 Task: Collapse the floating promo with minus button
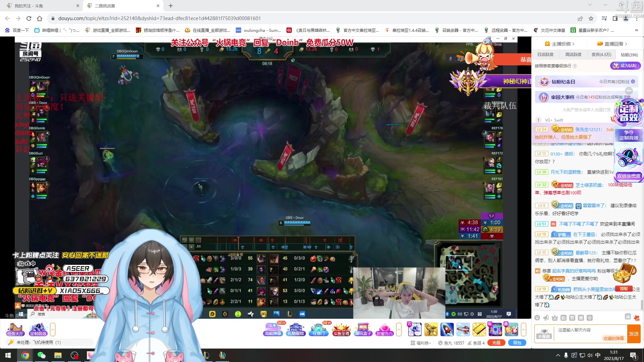pos(629,91)
